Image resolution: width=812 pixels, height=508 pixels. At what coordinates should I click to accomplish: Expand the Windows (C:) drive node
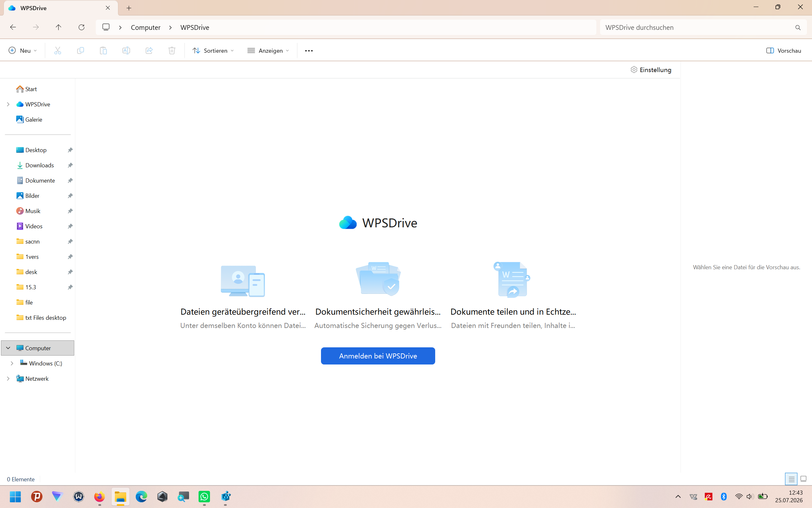point(12,363)
